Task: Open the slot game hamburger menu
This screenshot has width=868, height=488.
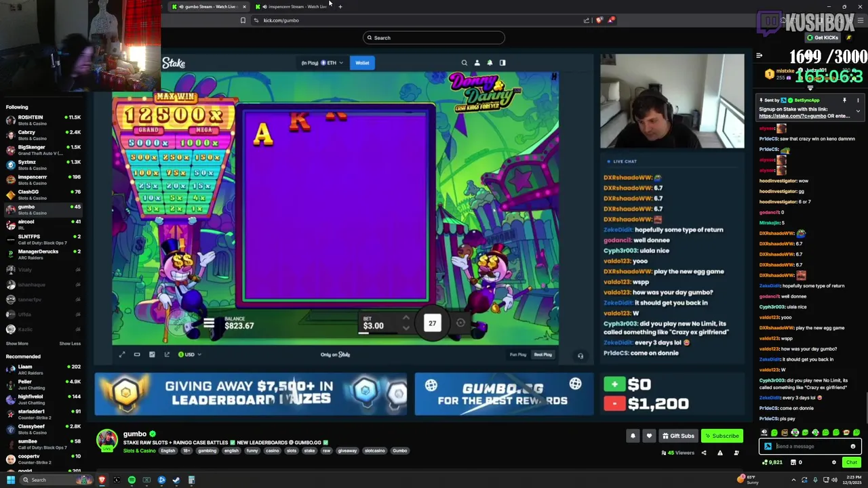Action: [x=209, y=324]
